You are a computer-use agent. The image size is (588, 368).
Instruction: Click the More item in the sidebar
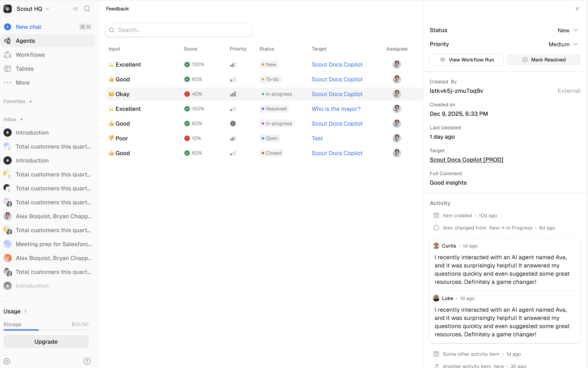tap(22, 83)
